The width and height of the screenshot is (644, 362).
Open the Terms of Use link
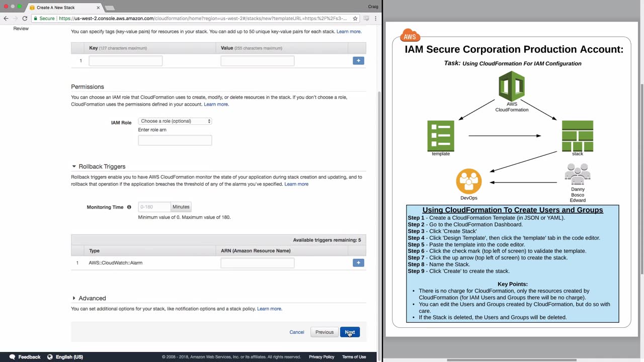pyautogui.click(x=354, y=357)
